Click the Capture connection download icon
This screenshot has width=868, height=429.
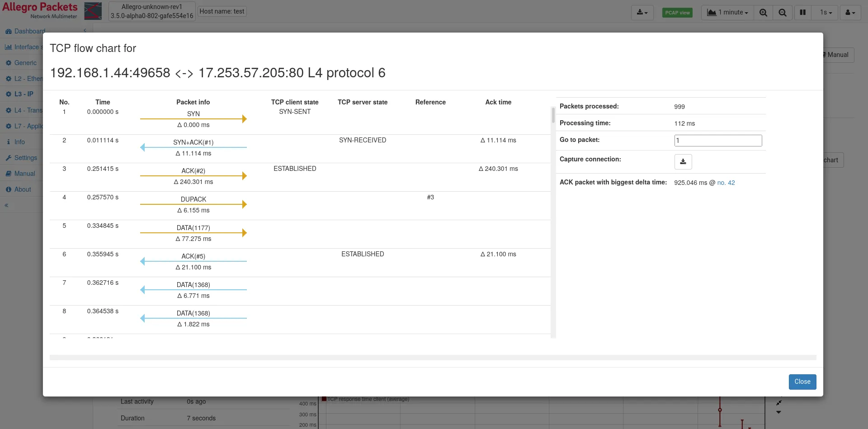click(x=683, y=162)
